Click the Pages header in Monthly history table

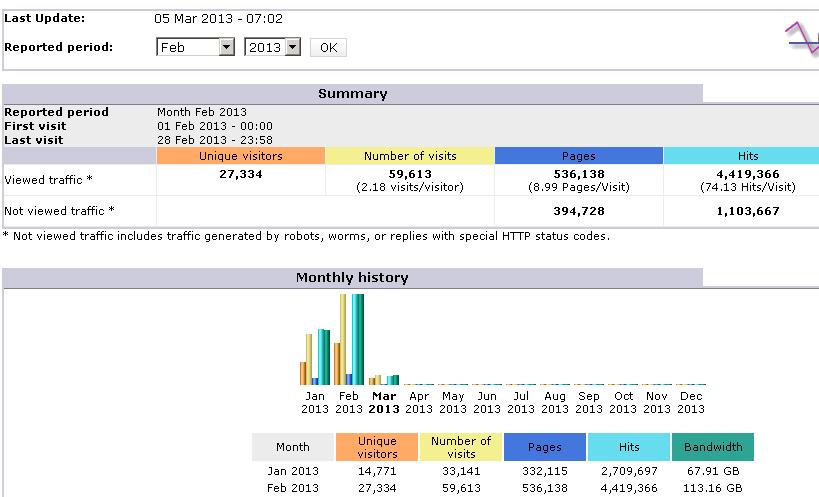545,447
